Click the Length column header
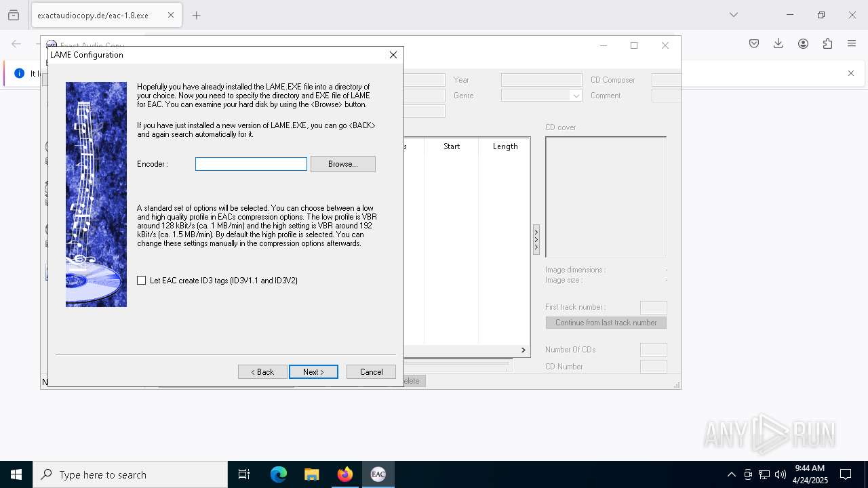Image resolution: width=868 pixels, height=488 pixels. click(x=505, y=146)
